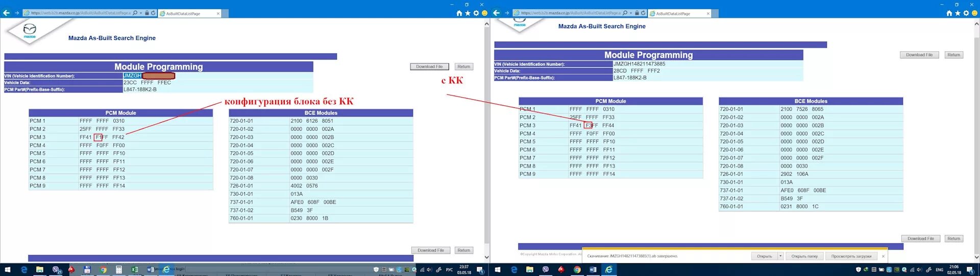Click Просмотреть загрузки in download bar

(x=851, y=257)
